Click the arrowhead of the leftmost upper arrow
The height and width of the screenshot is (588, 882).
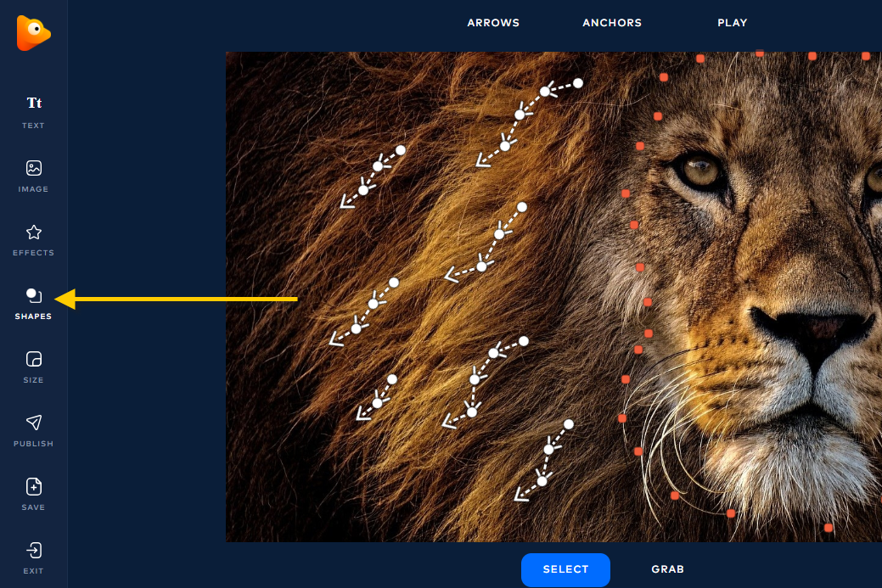point(346,203)
